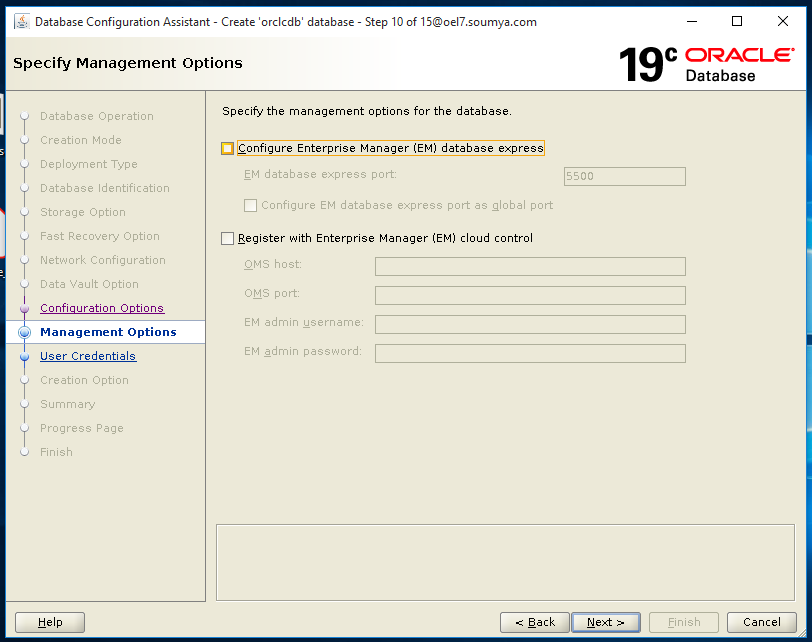Click the Creation Mode step
This screenshot has height=642, width=812.
tap(81, 140)
